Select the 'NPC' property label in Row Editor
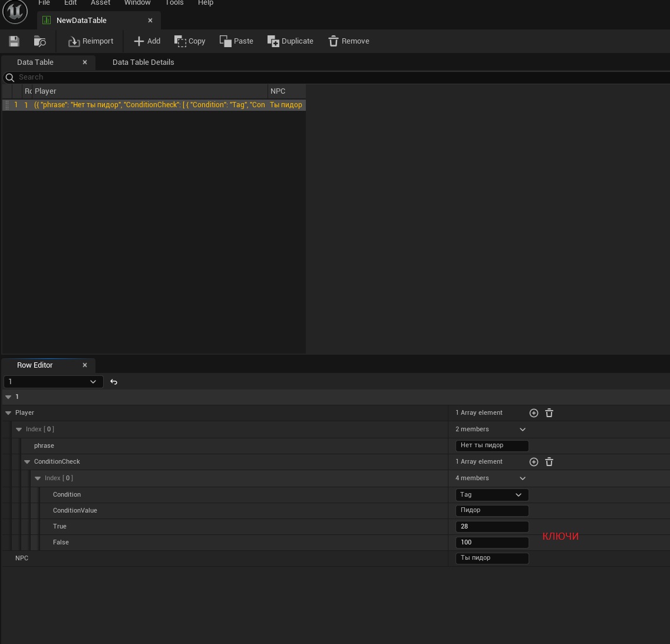Screen dimensions: 670x644 click(22, 558)
